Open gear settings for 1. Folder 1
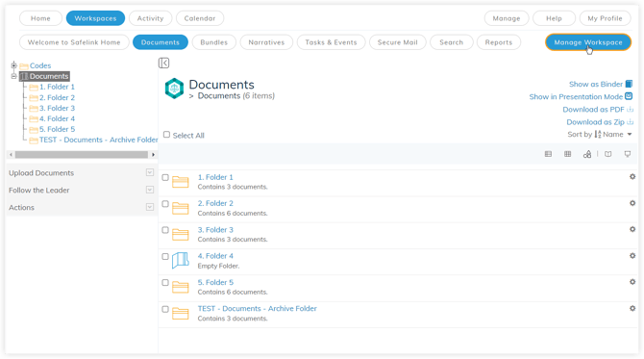 (x=632, y=177)
